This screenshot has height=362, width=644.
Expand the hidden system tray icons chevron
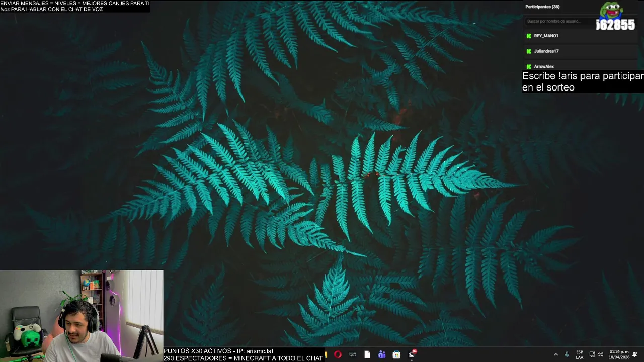point(556,354)
